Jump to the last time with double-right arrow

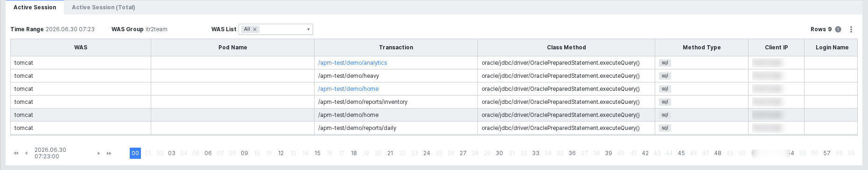(x=109, y=153)
